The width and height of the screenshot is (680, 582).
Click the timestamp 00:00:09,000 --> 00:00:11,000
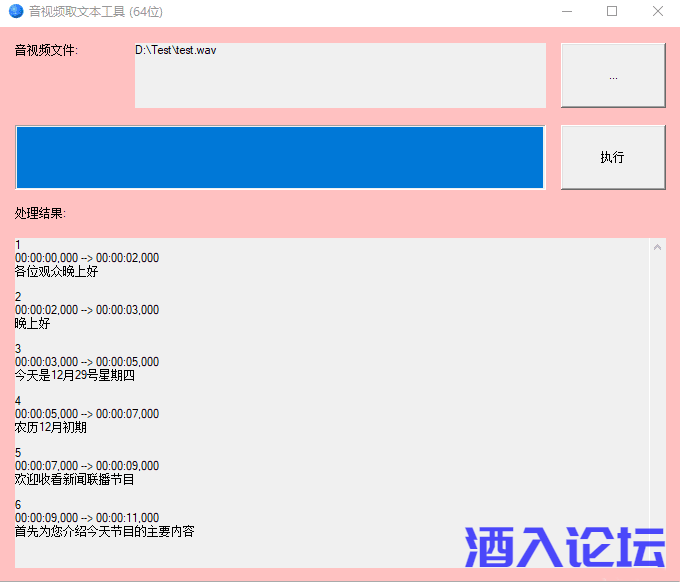click(x=87, y=518)
